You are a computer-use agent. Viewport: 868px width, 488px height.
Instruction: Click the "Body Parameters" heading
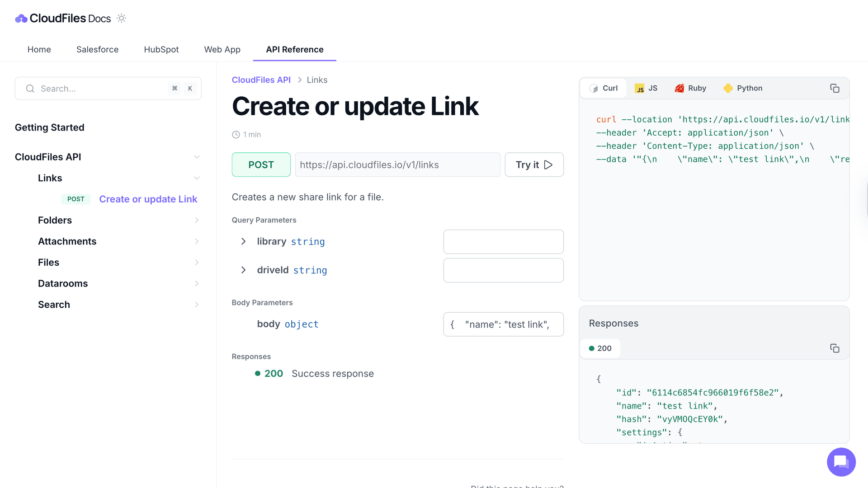(x=262, y=303)
